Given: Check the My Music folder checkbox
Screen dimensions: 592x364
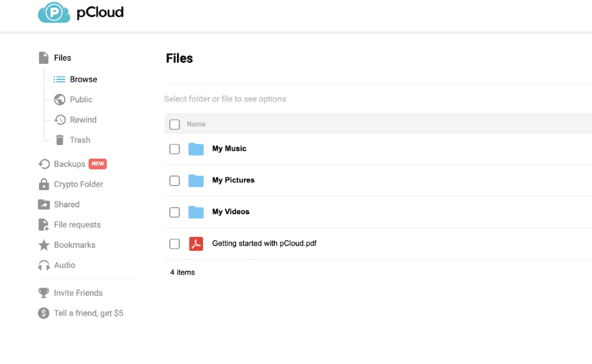Looking at the screenshot, I should pyautogui.click(x=175, y=149).
